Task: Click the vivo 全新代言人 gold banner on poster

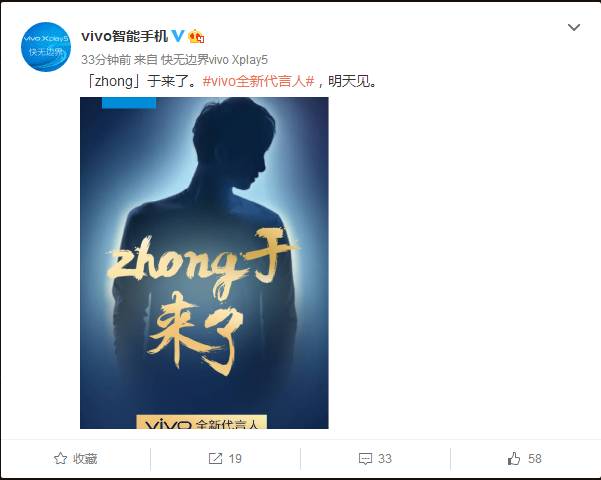Action: pos(202,421)
